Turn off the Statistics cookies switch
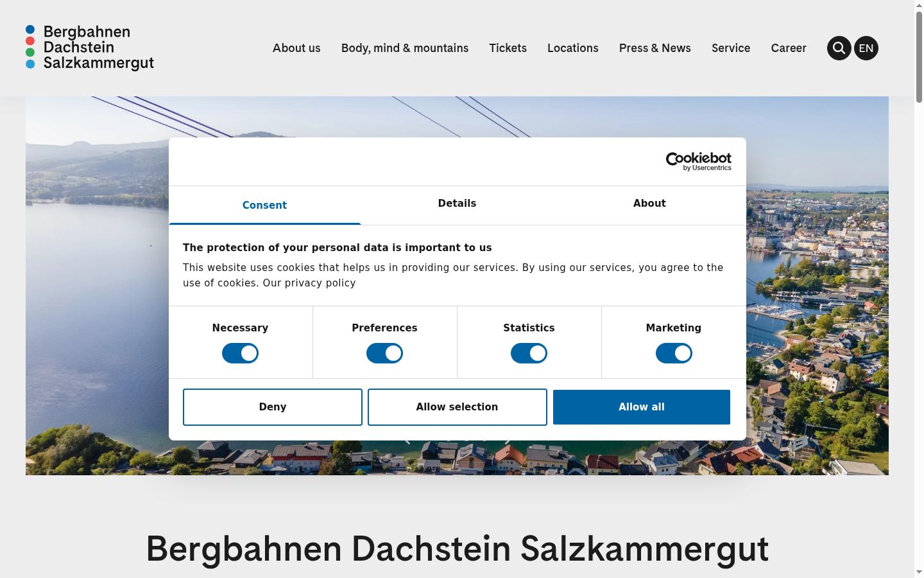The image size is (924, 578). coord(529,353)
